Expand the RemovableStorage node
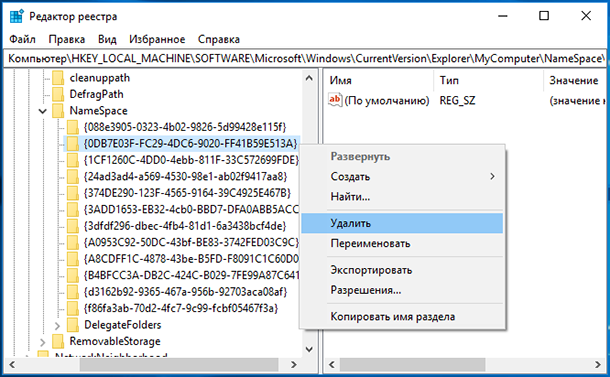 42,342
